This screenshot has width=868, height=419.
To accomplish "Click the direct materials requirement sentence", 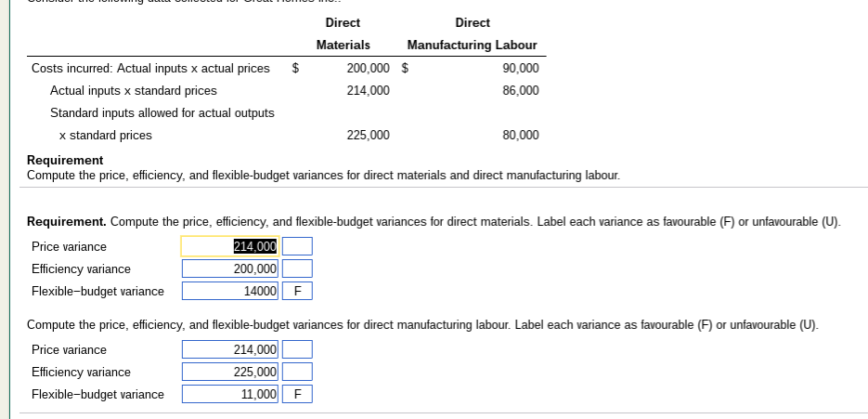I will (x=434, y=222).
